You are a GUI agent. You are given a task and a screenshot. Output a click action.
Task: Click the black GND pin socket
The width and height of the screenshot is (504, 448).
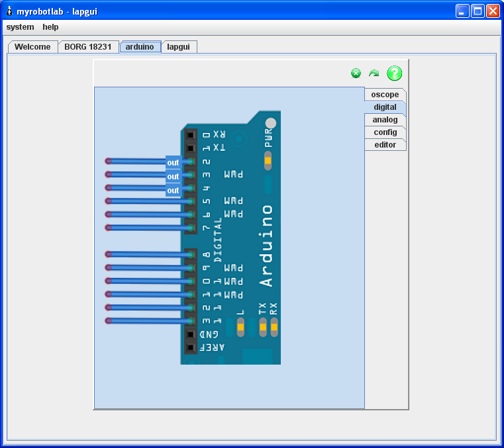point(191,334)
